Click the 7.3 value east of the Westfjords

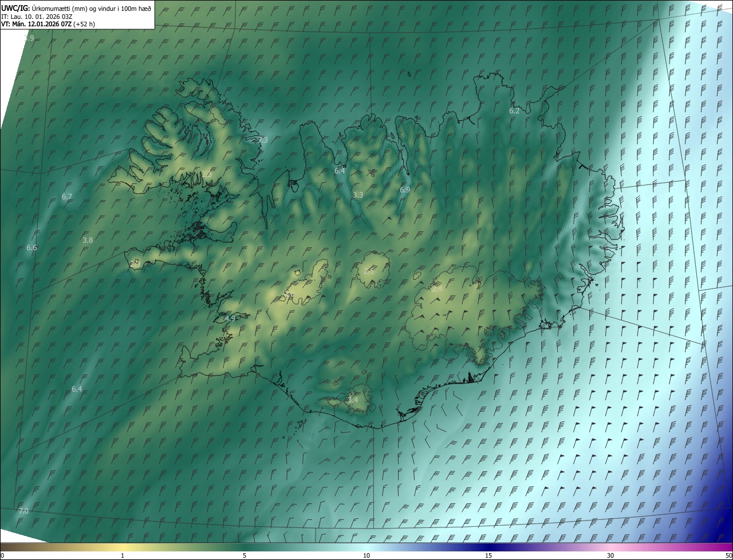(262, 140)
